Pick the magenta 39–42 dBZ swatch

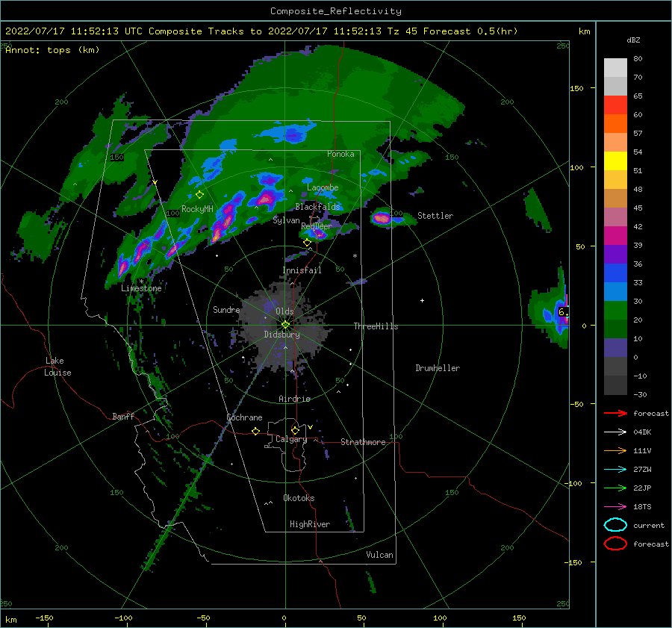(x=615, y=236)
